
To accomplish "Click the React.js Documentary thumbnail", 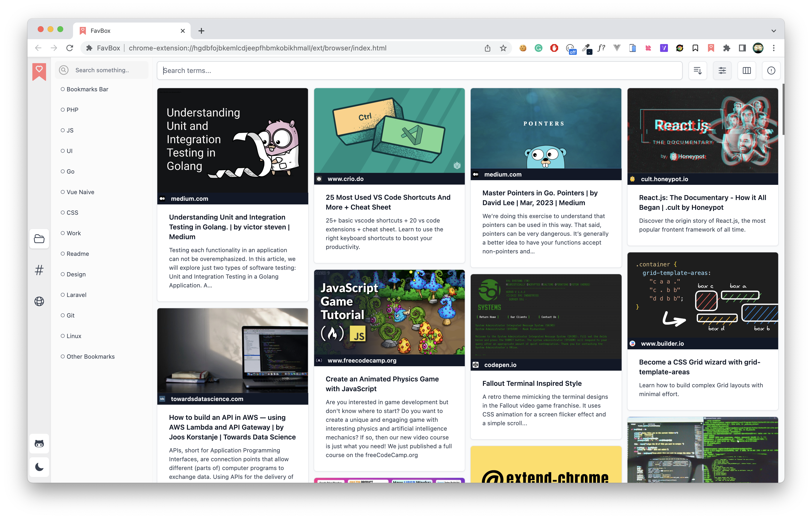I will tap(702, 131).
